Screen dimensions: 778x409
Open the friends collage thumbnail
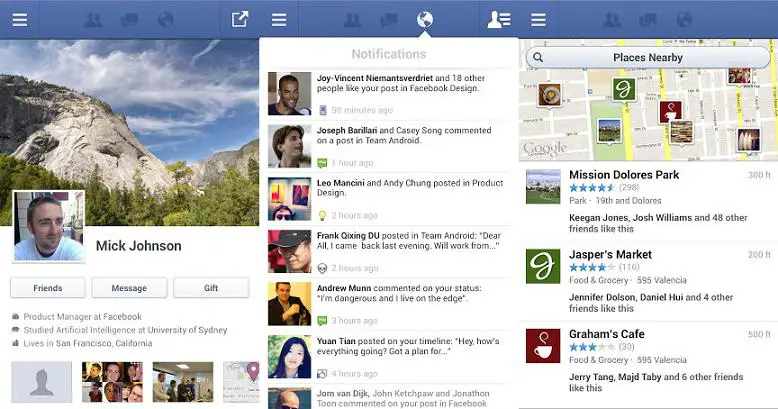click(x=112, y=382)
